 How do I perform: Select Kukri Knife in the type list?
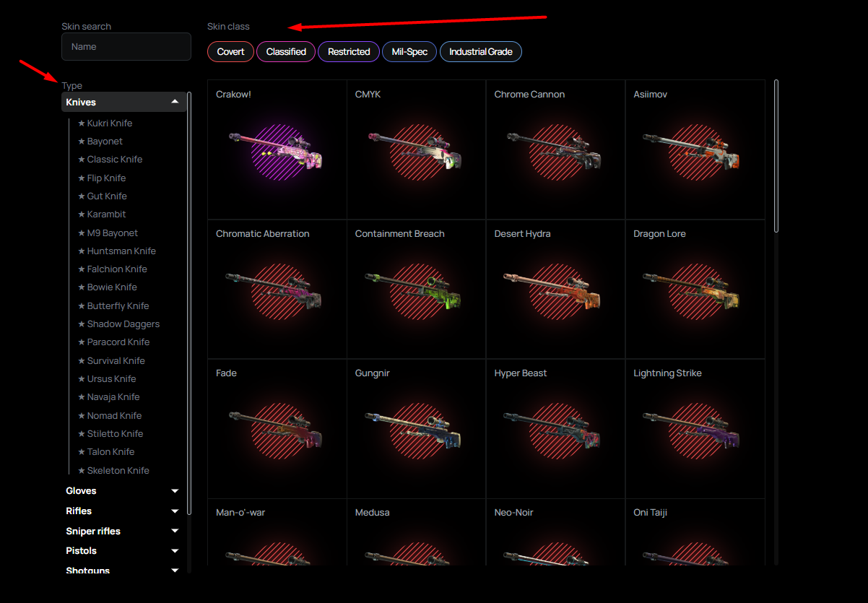105,123
